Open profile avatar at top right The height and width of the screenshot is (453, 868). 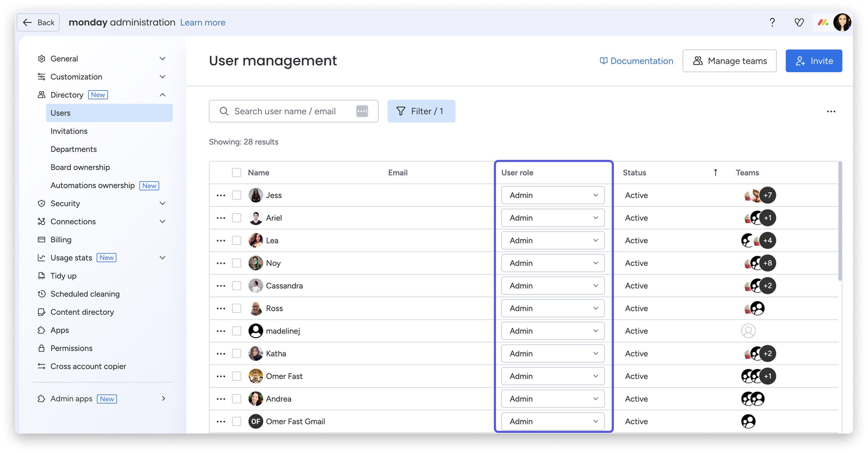(842, 22)
